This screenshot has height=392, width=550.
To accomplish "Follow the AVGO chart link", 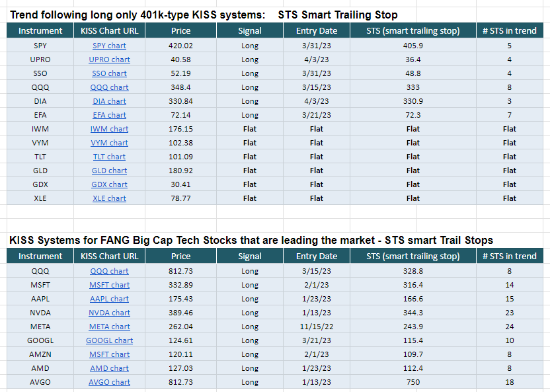I will [109, 382].
